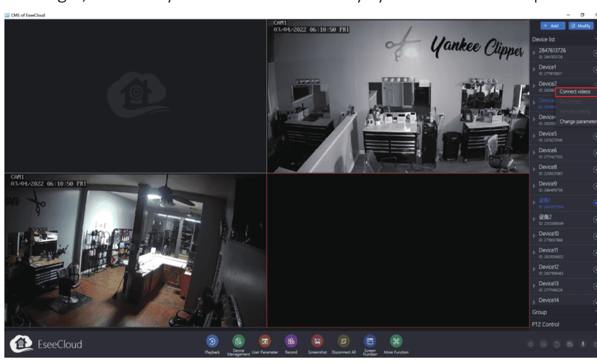This screenshot has width=597, height=364.
Task: Select the Device11 entry in device list
Action: pyautogui.click(x=563, y=253)
